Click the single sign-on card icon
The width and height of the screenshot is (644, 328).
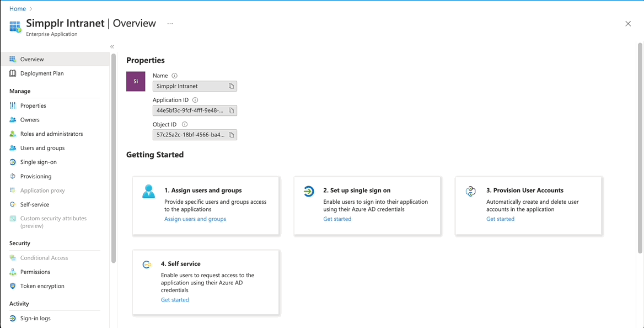click(309, 191)
